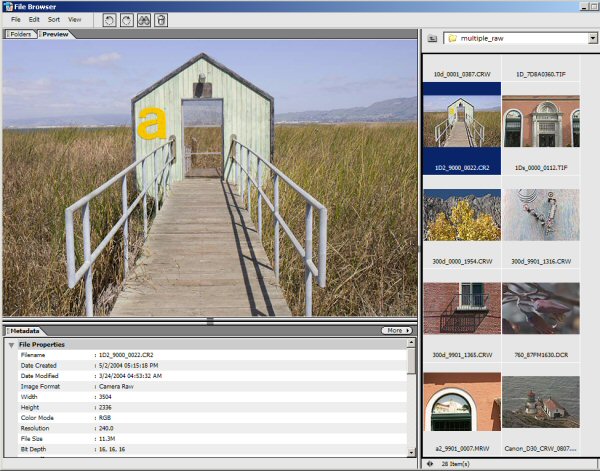Click the 28 Item(s) status bar text
The height and width of the screenshot is (471, 600).
(455, 464)
